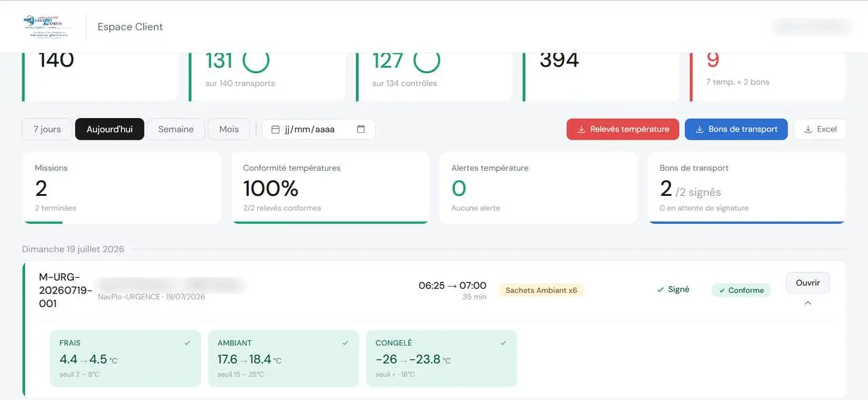
Task: Collapse the mission details chevron
Action: coord(808,303)
